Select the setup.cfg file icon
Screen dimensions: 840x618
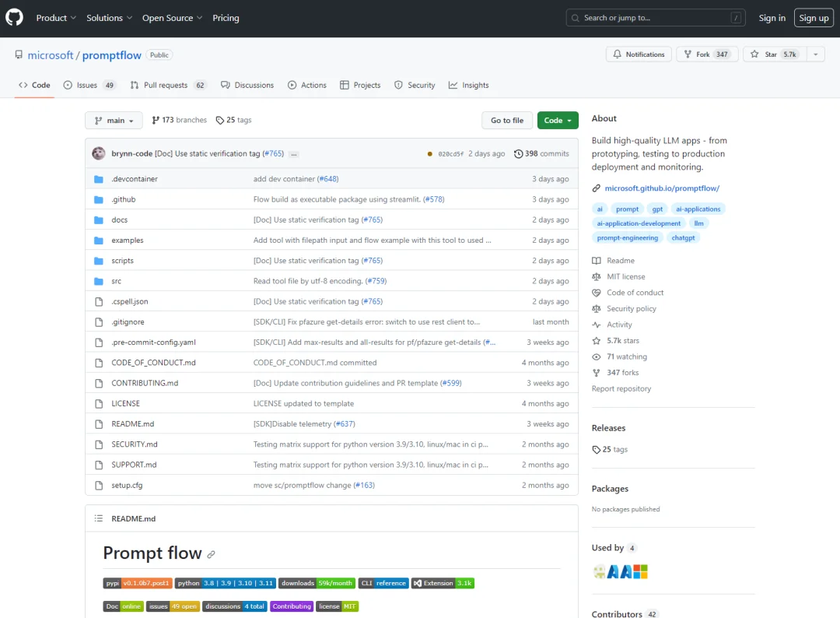click(99, 485)
